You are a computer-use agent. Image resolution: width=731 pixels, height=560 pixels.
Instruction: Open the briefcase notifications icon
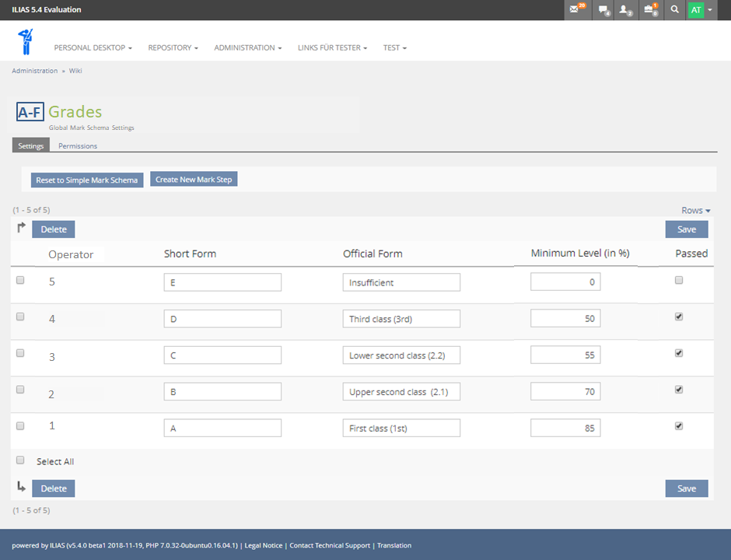coord(651,10)
